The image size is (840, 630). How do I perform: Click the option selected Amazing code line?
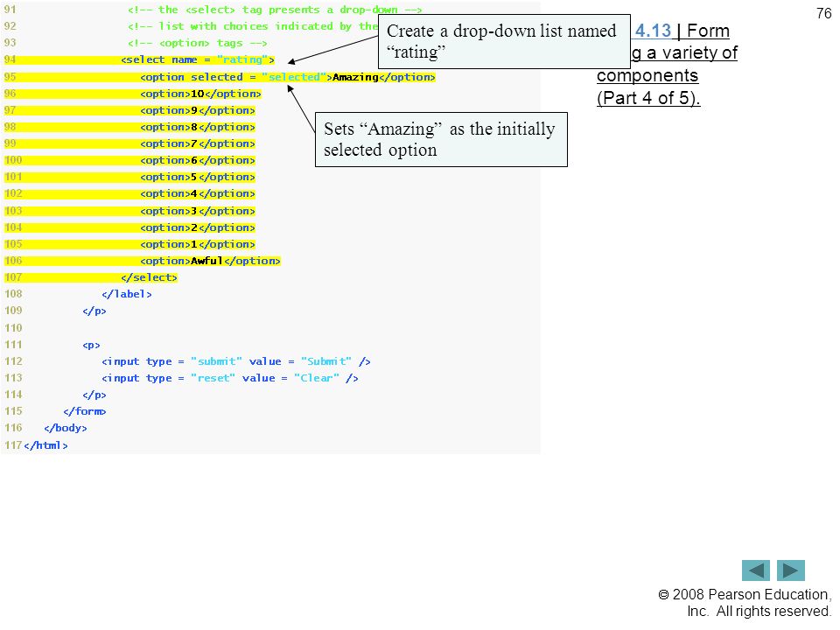point(288,77)
